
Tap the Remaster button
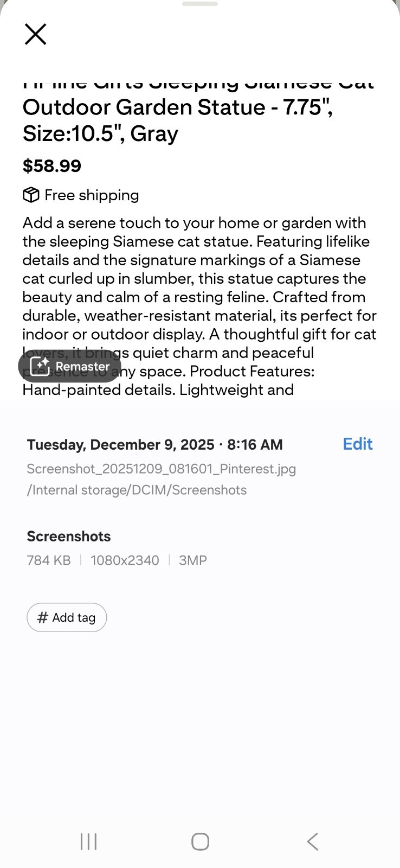[x=70, y=366]
